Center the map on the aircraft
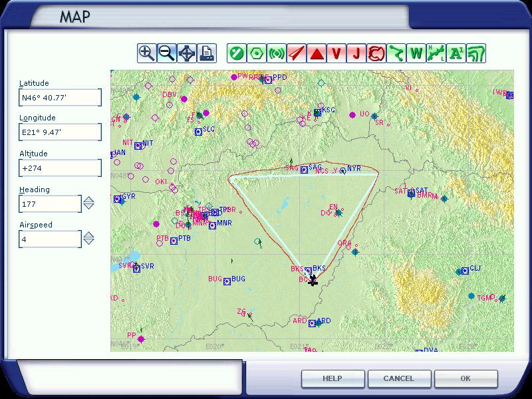The width and height of the screenshot is (532, 399). pos(188,53)
